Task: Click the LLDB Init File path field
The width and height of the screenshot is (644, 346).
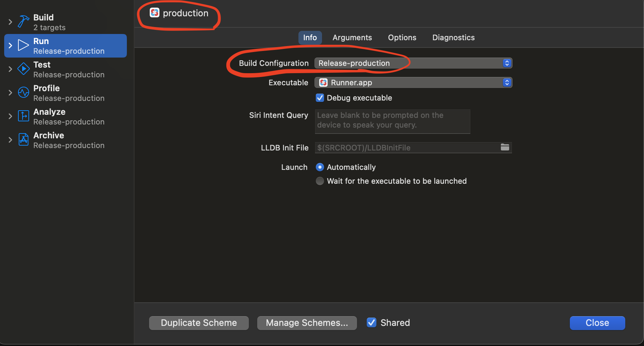Action: point(413,148)
